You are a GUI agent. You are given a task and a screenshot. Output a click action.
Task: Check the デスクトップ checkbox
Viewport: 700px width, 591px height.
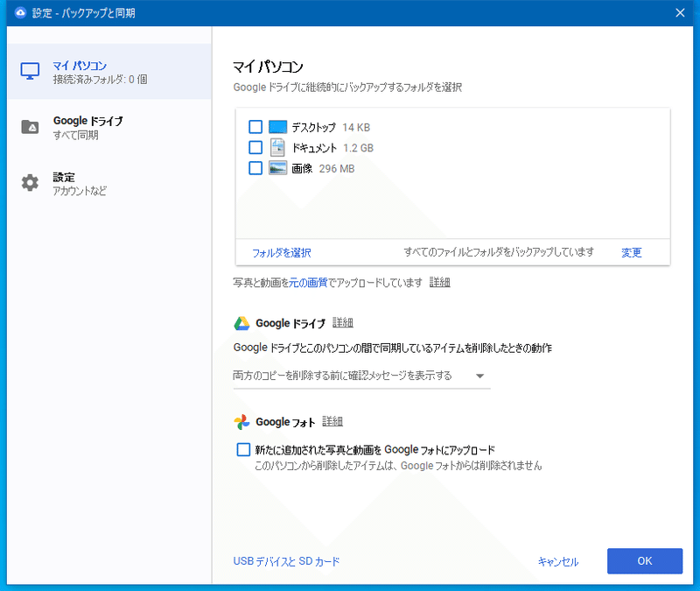pyautogui.click(x=255, y=127)
